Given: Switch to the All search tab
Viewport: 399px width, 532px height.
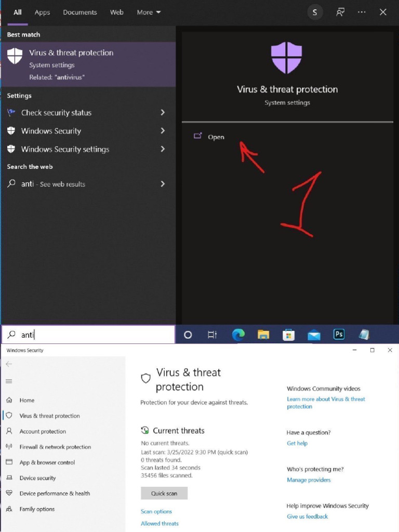Looking at the screenshot, I should pyautogui.click(x=18, y=12).
